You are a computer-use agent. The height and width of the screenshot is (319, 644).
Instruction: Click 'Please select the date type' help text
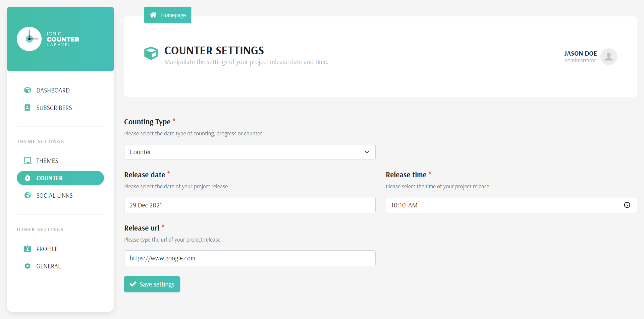coord(194,133)
